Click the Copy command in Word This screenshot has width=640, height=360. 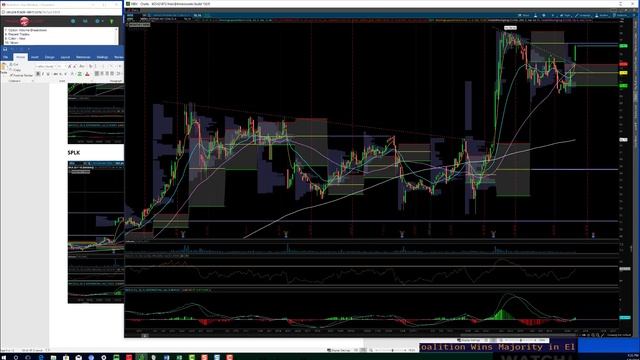point(16,70)
